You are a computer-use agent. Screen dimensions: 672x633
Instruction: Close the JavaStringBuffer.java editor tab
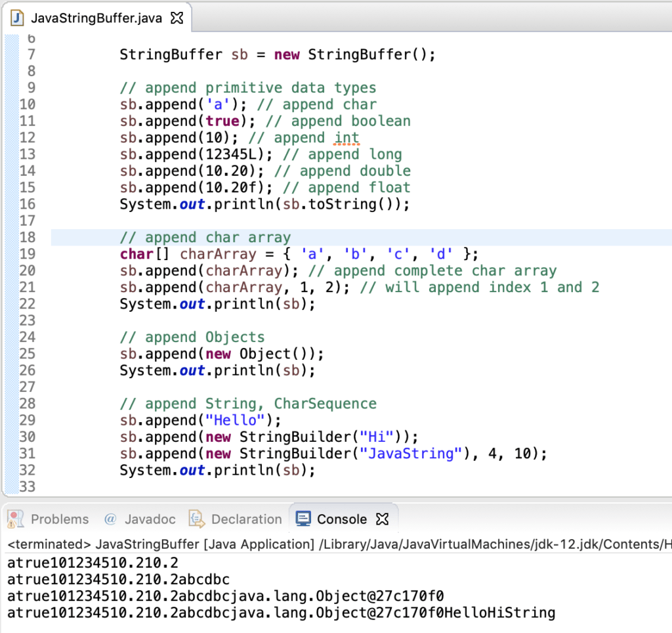pos(176,18)
